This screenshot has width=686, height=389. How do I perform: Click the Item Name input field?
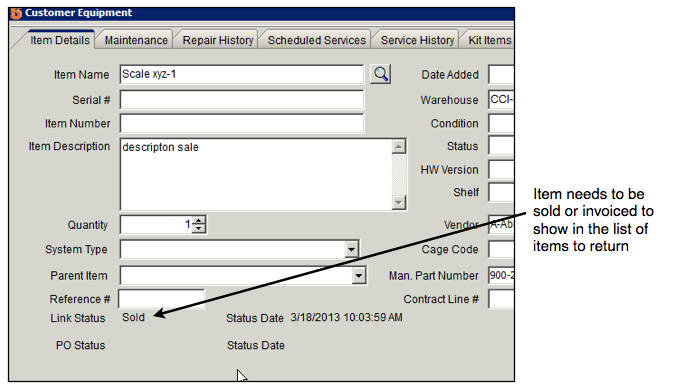pos(242,74)
